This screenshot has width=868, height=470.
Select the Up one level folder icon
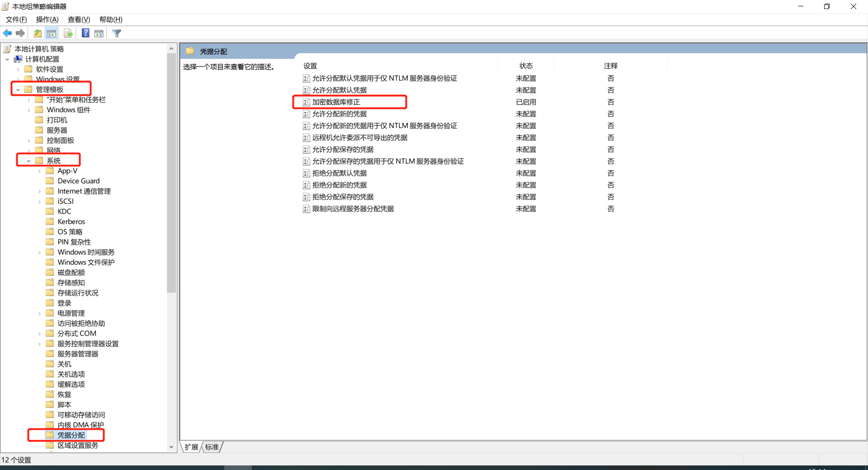pyautogui.click(x=38, y=33)
